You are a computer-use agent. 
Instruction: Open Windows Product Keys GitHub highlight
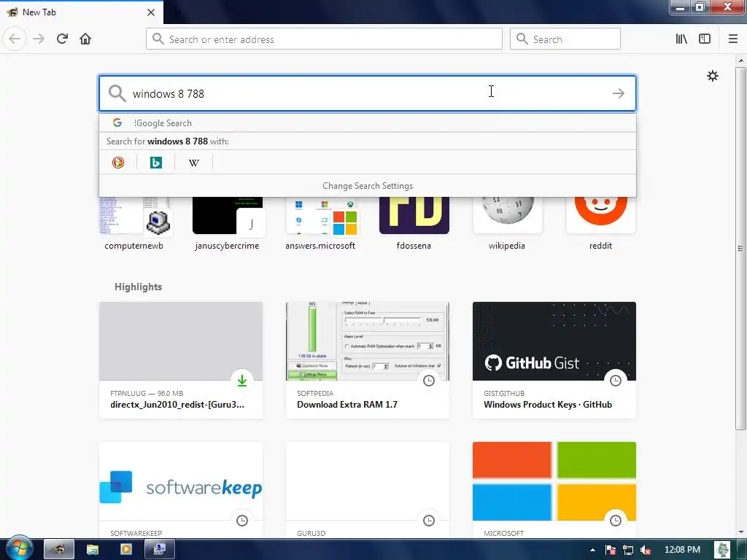coord(554,360)
